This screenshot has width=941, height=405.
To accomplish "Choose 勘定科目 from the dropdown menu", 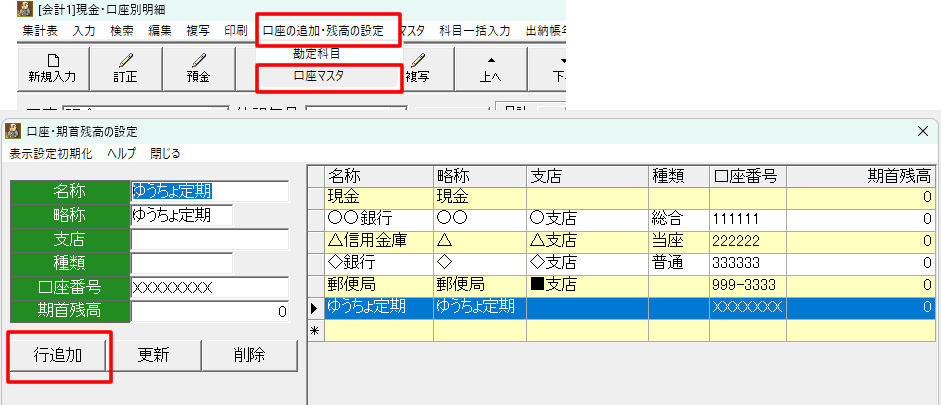I will [316, 53].
